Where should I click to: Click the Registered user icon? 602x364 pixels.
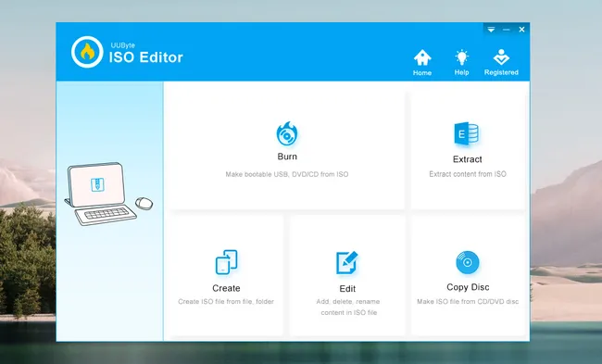pos(501,56)
